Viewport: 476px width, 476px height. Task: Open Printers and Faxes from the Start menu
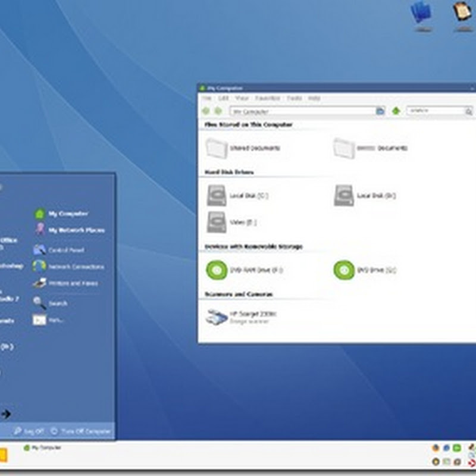[x=65, y=283]
